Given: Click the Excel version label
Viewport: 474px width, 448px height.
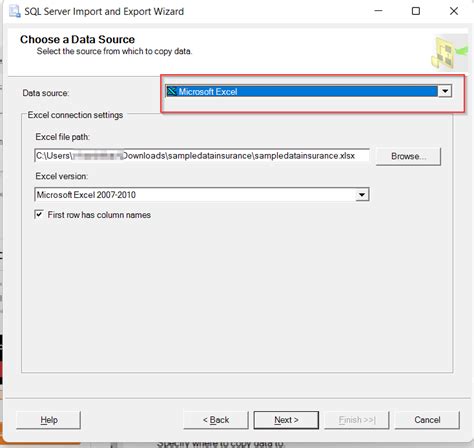Looking at the screenshot, I should pos(61,176).
